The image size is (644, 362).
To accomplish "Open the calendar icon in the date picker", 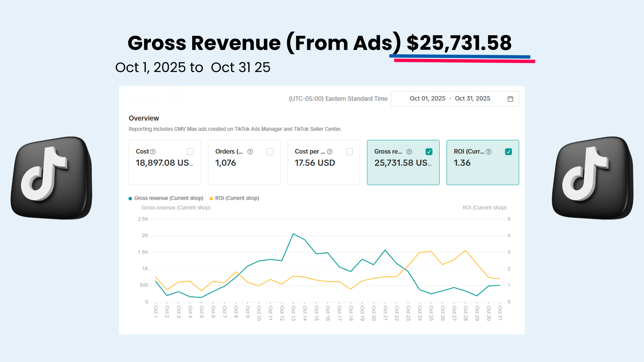I will click(510, 99).
